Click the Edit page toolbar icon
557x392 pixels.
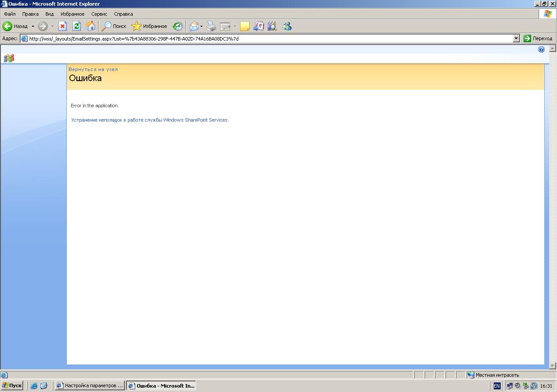(x=225, y=26)
